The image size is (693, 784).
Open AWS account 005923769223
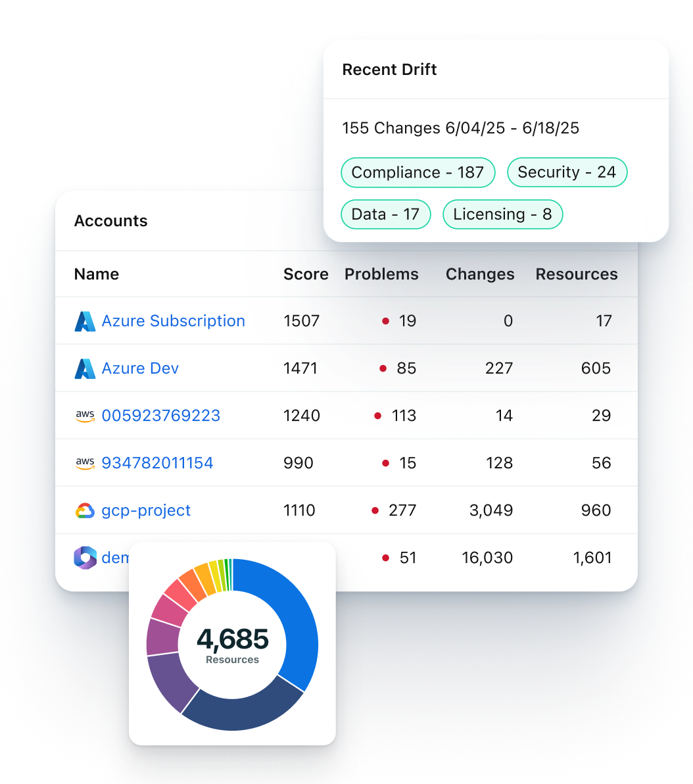tap(160, 416)
